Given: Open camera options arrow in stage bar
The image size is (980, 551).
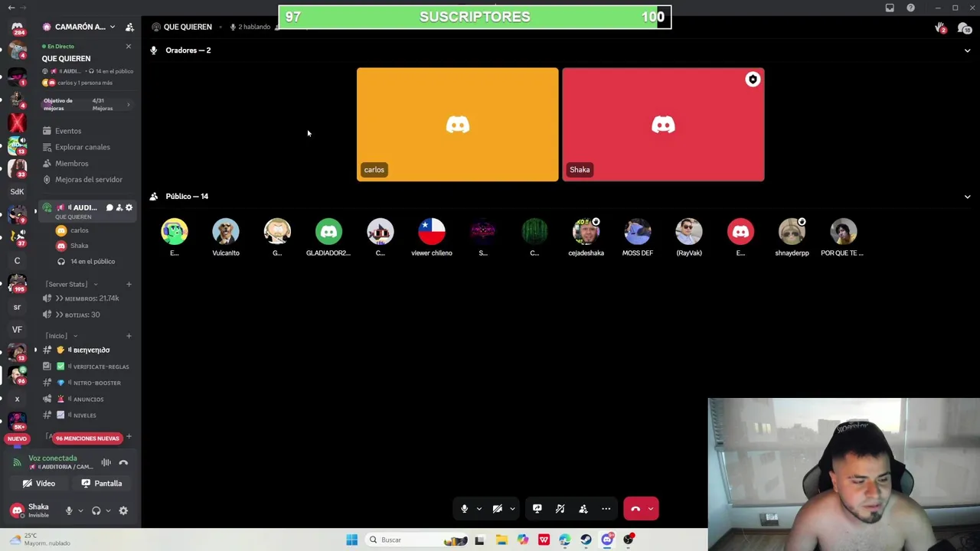Looking at the screenshot, I should 512,509.
